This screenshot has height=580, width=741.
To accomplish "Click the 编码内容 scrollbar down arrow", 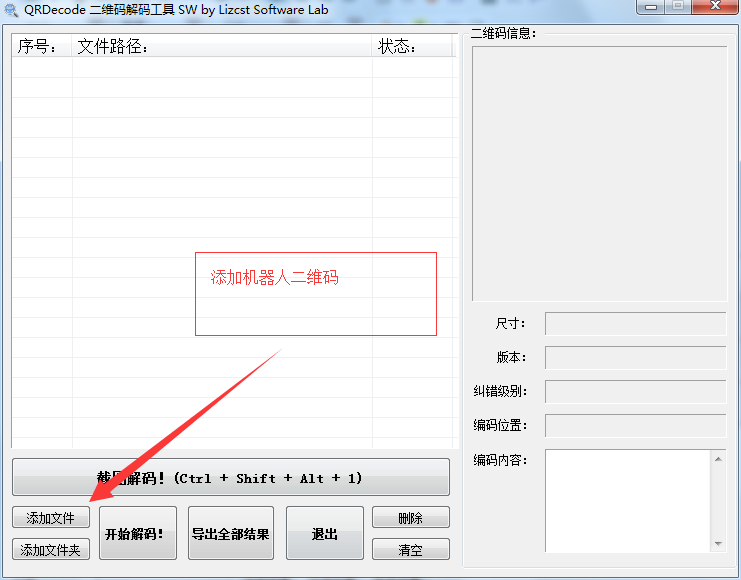I will (x=717, y=543).
